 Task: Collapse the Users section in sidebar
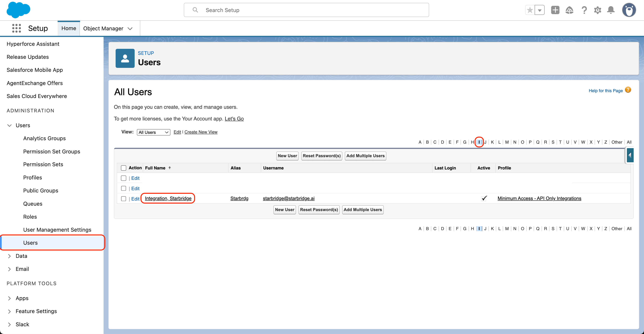[9, 125]
